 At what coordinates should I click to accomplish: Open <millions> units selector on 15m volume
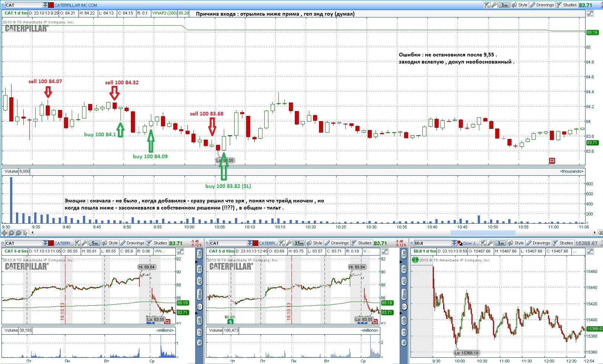(x=370, y=330)
